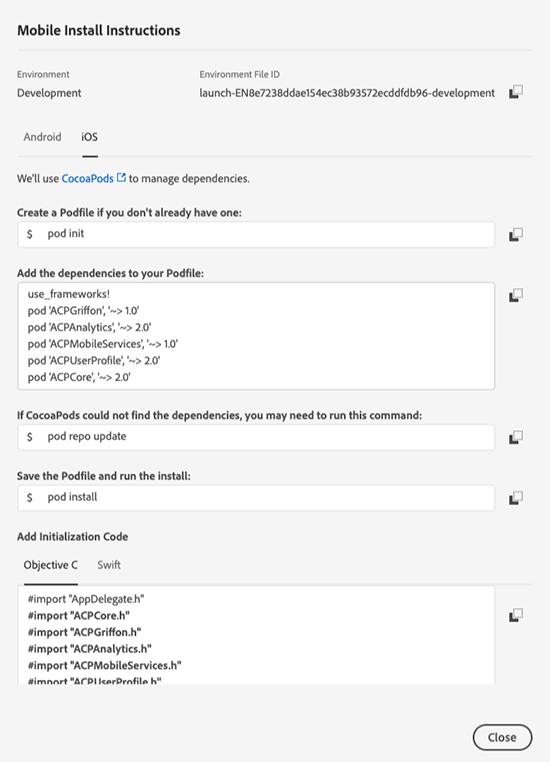Copy the Environment File ID
This screenshot has width=550, height=762.
(x=516, y=92)
